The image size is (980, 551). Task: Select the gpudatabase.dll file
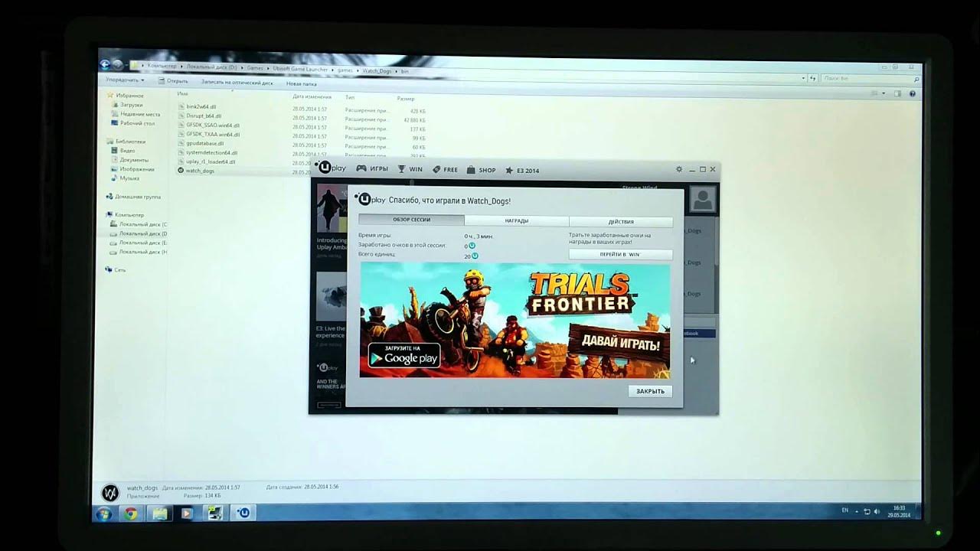(201, 143)
